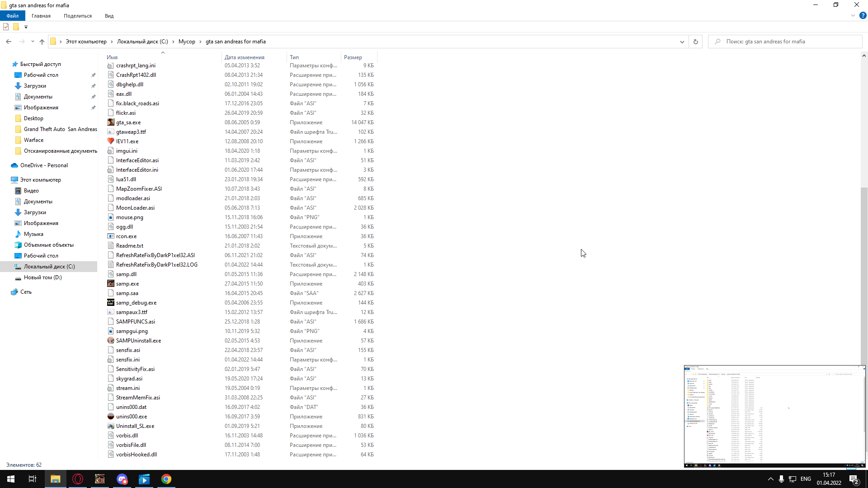The width and height of the screenshot is (868, 488).
Task: Open the screenshot preview thumbnail
Action: [x=774, y=416]
